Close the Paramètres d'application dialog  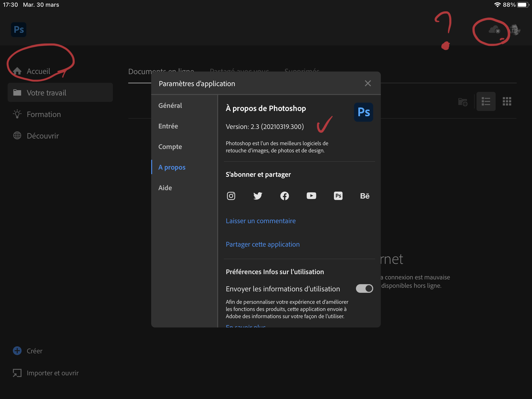(x=368, y=83)
